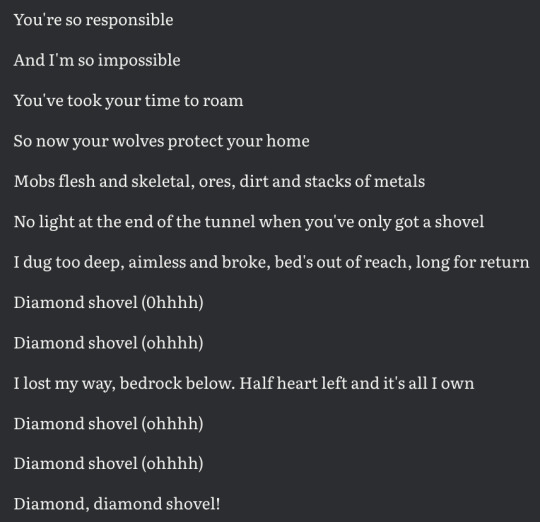The height and width of the screenshot is (522, 540).
Task: Select the lyric "You've took your time to roam"
Action: pyautogui.click(x=128, y=101)
